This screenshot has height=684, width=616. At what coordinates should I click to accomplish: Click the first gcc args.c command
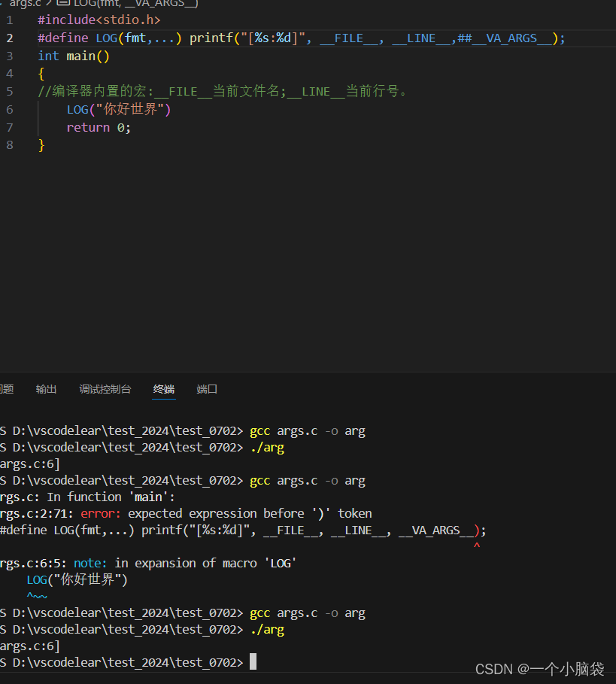pyautogui.click(x=308, y=431)
